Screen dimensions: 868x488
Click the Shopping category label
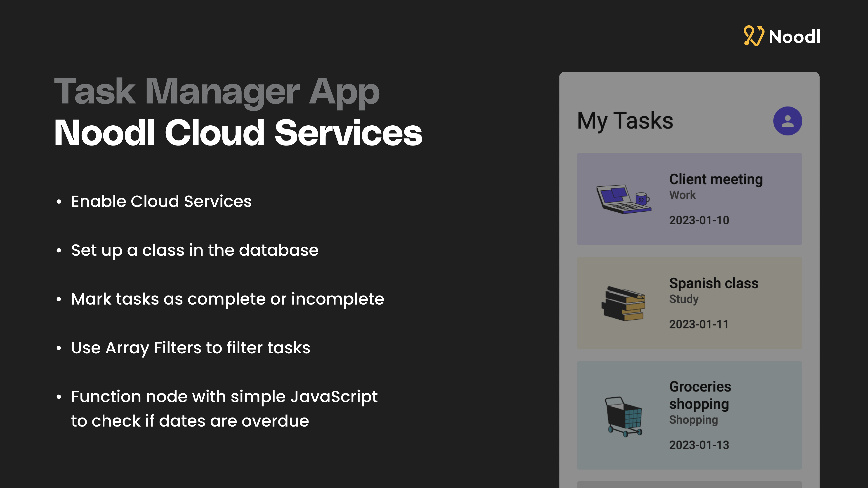(x=693, y=420)
